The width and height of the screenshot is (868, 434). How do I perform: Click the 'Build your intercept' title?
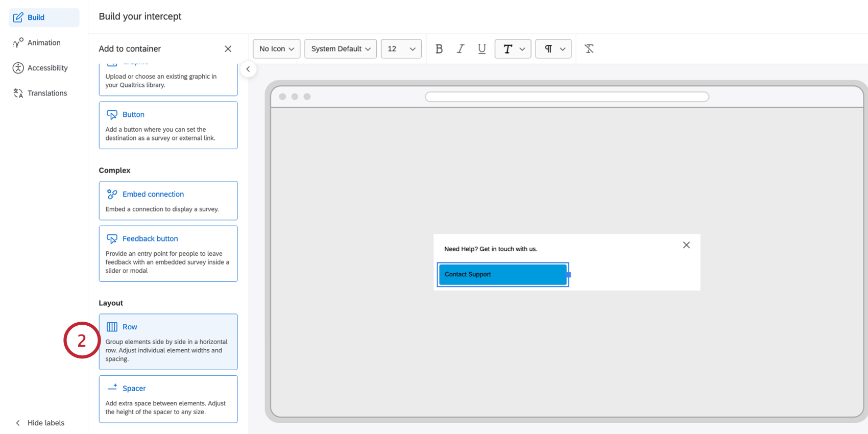(x=140, y=16)
